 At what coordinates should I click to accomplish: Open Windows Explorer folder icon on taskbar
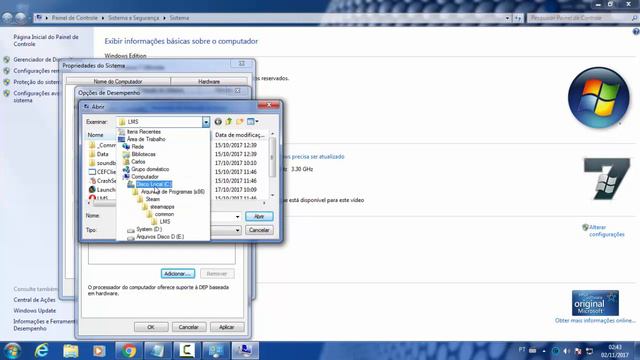[71, 351]
